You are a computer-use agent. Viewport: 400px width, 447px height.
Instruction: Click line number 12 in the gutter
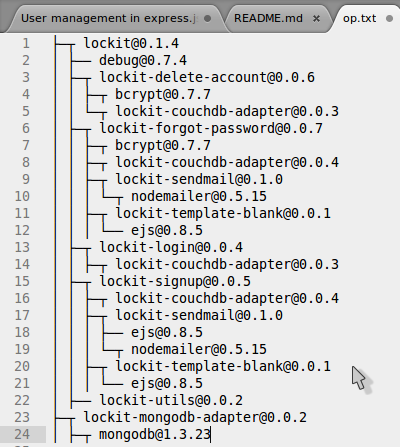pyautogui.click(x=22, y=230)
